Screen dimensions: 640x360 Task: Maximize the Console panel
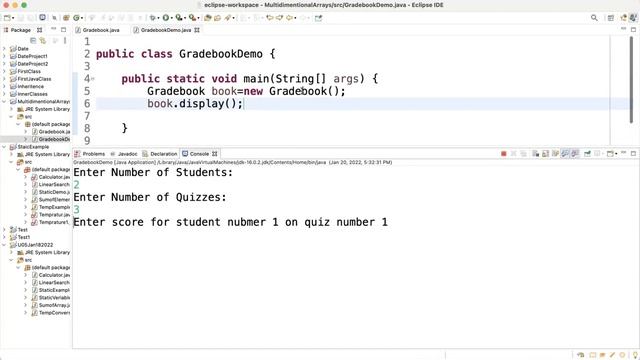coord(633,153)
